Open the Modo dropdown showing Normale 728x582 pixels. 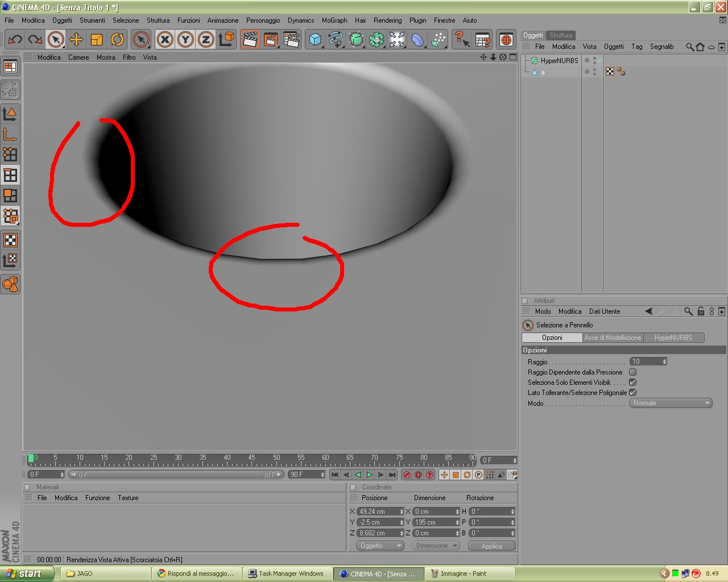click(x=671, y=403)
